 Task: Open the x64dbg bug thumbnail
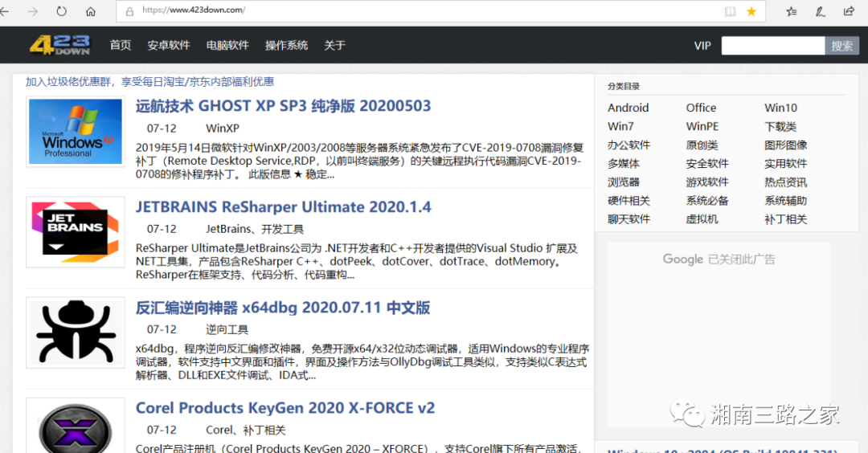click(76, 333)
